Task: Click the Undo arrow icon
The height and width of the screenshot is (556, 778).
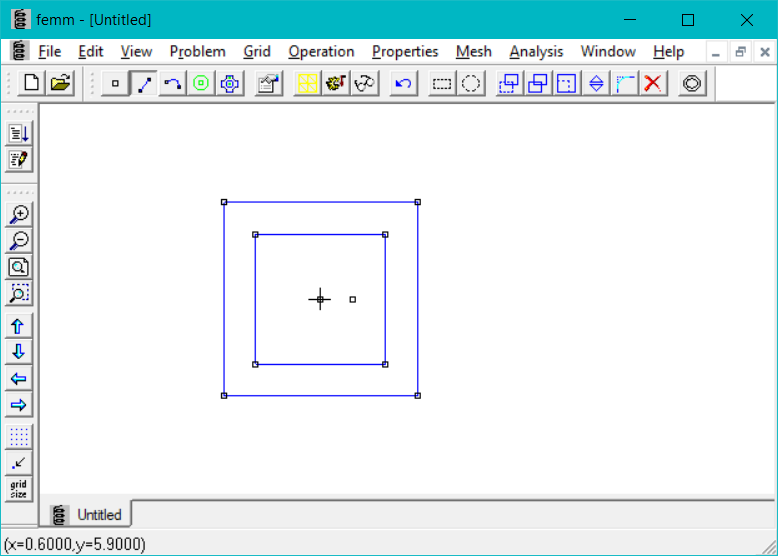Action: point(403,84)
